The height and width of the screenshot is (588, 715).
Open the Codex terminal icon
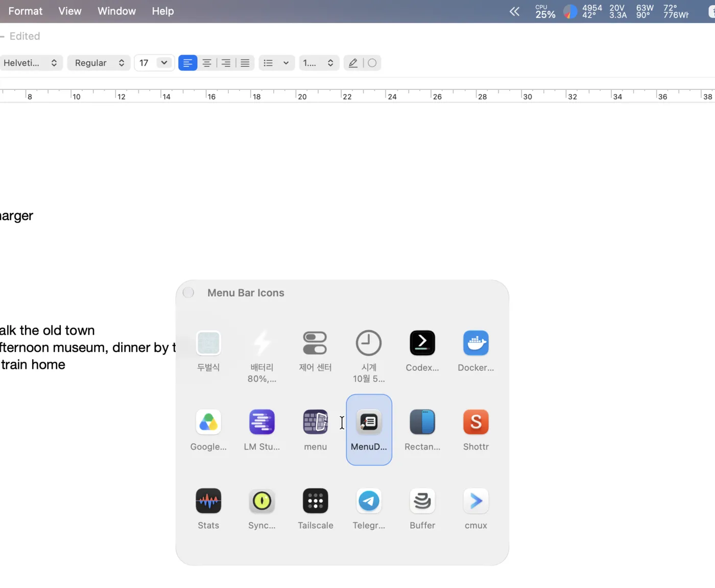coord(422,343)
